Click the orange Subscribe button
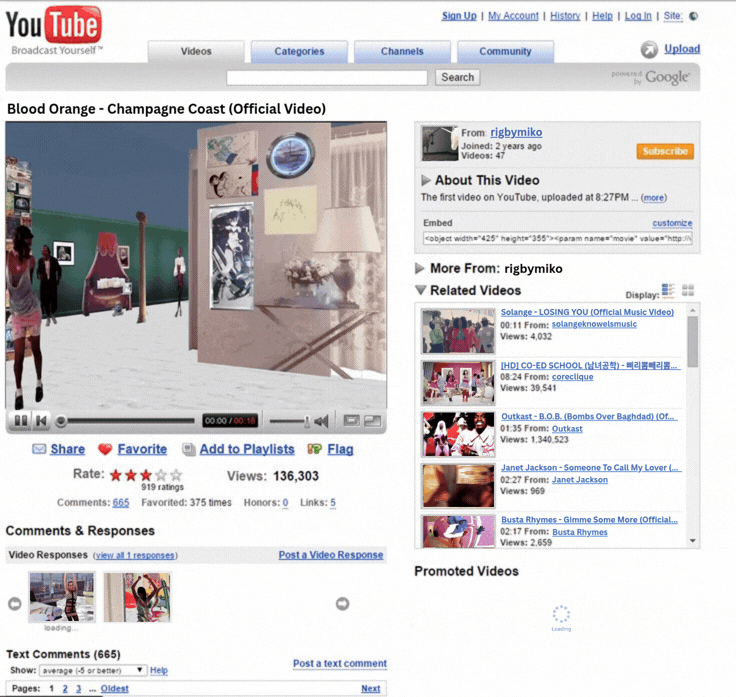 [x=665, y=151]
